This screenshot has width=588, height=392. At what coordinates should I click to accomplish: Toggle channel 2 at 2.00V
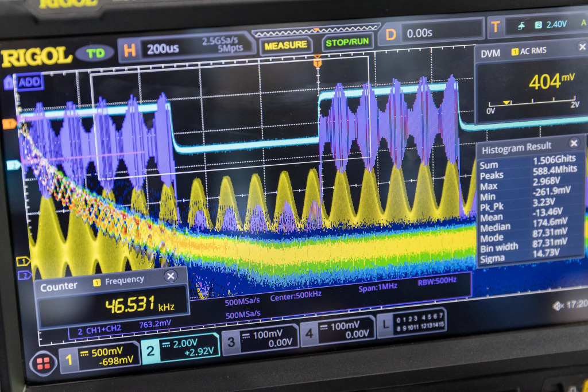pyautogui.click(x=180, y=347)
